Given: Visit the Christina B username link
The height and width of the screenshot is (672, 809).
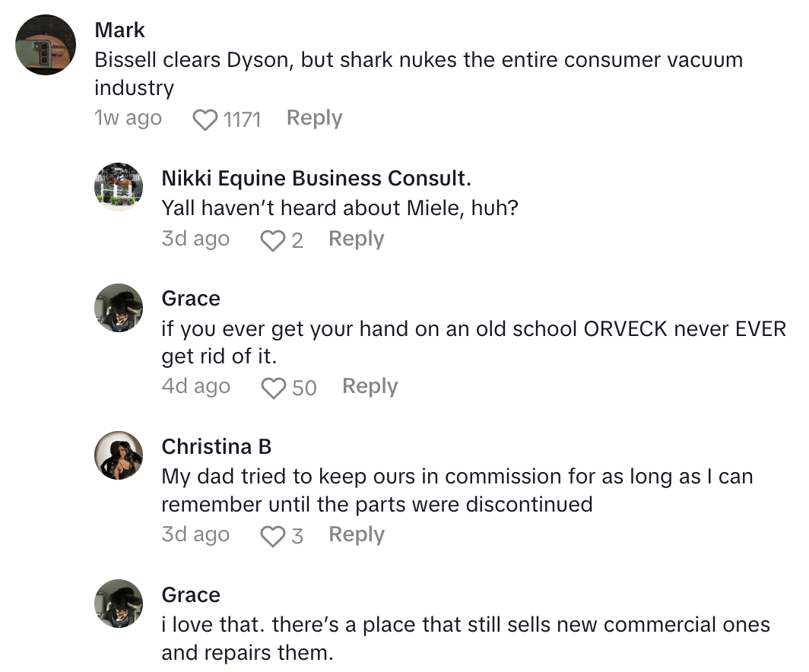Looking at the screenshot, I should click(x=217, y=446).
